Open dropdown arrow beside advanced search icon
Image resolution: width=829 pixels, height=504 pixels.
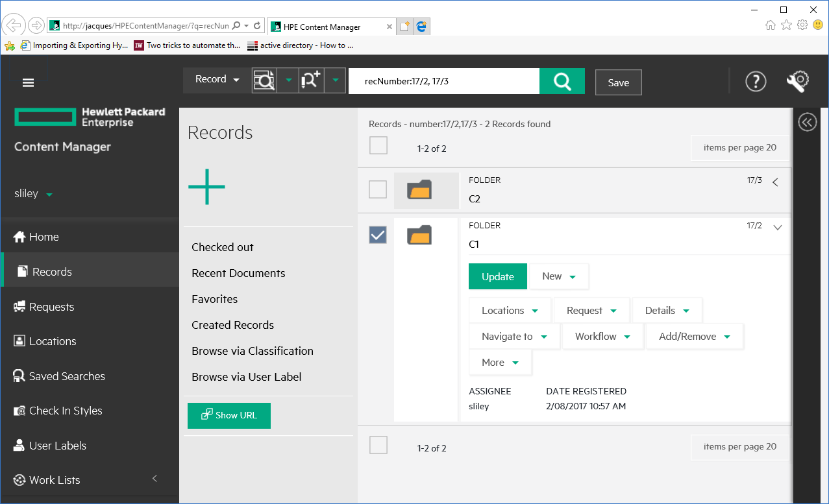288,81
